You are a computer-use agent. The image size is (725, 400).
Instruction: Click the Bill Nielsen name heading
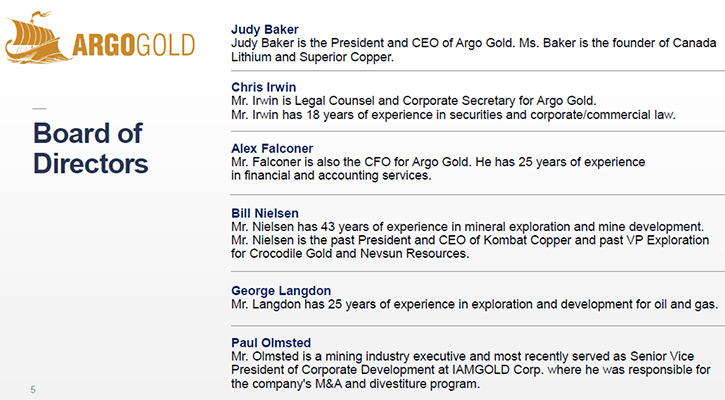(x=264, y=213)
